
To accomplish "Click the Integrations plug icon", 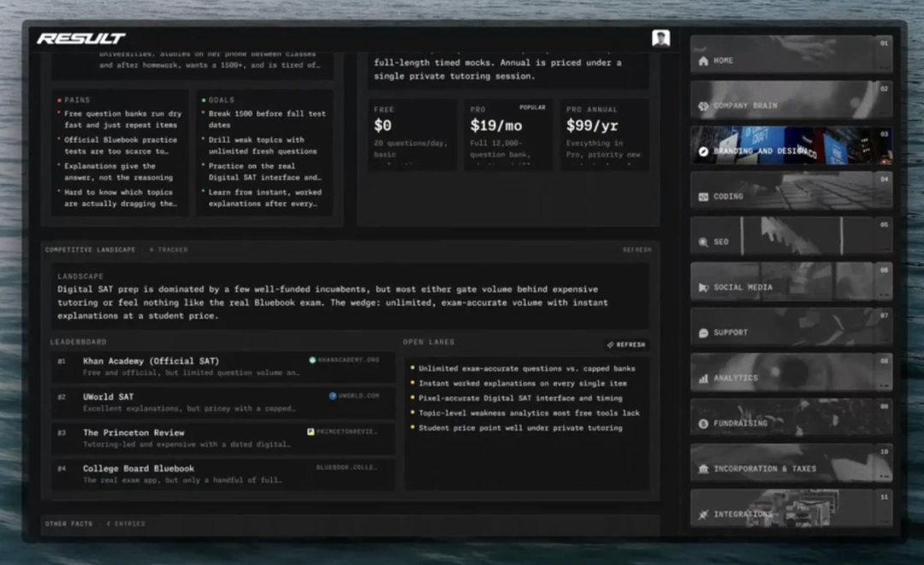I will pos(703,514).
